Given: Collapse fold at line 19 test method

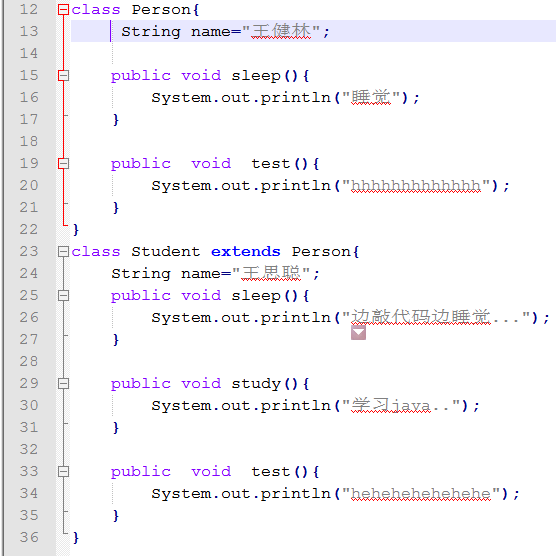Looking at the screenshot, I should pos(63,163).
